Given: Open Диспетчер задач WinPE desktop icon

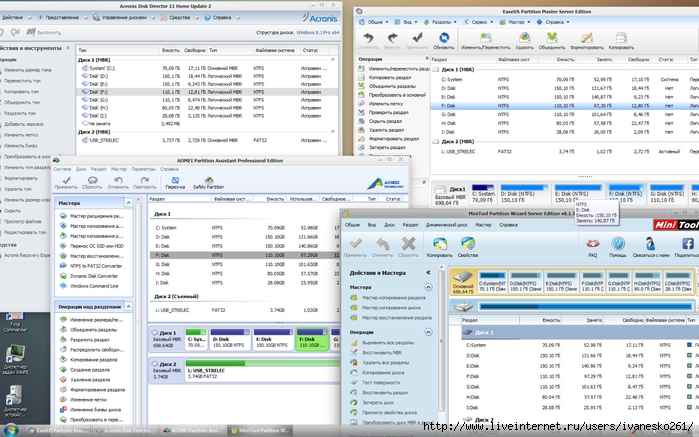Looking at the screenshot, I should pos(15,359).
